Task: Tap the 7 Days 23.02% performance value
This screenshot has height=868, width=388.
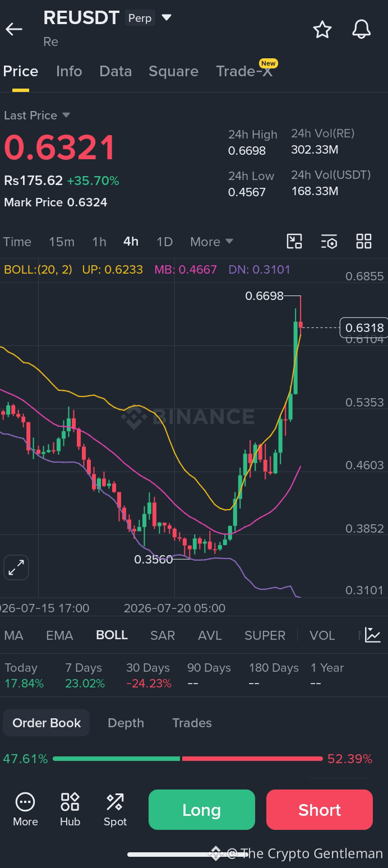Action: click(x=85, y=684)
